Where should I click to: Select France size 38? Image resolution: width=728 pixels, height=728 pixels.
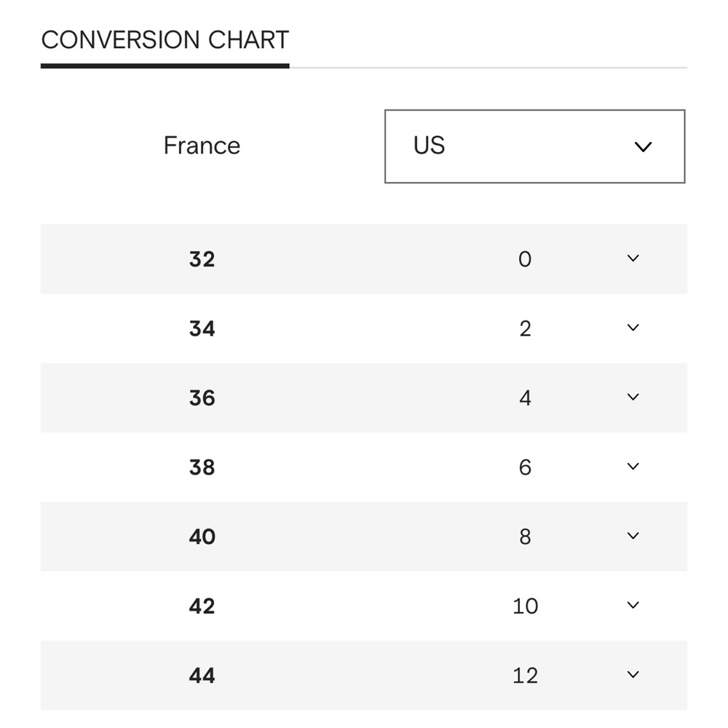click(x=202, y=467)
